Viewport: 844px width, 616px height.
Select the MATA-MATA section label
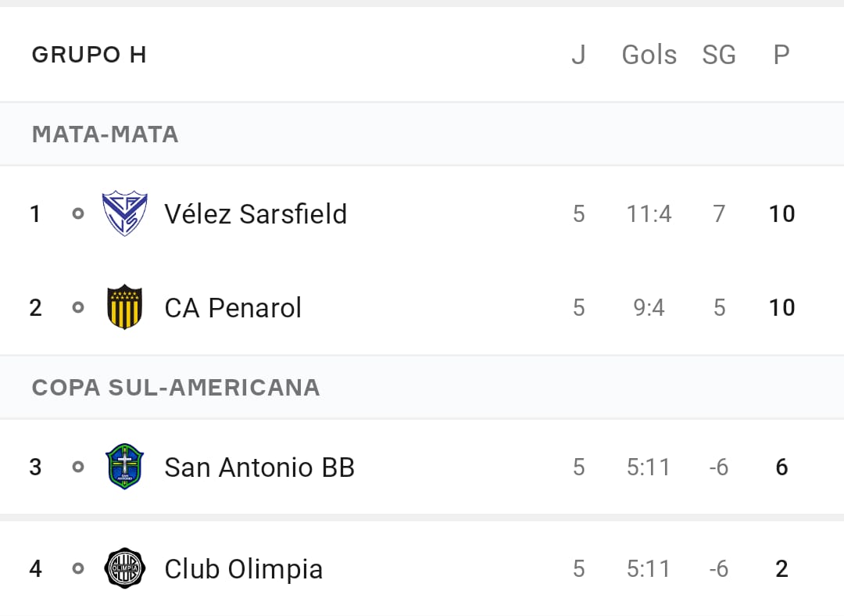(x=105, y=134)
